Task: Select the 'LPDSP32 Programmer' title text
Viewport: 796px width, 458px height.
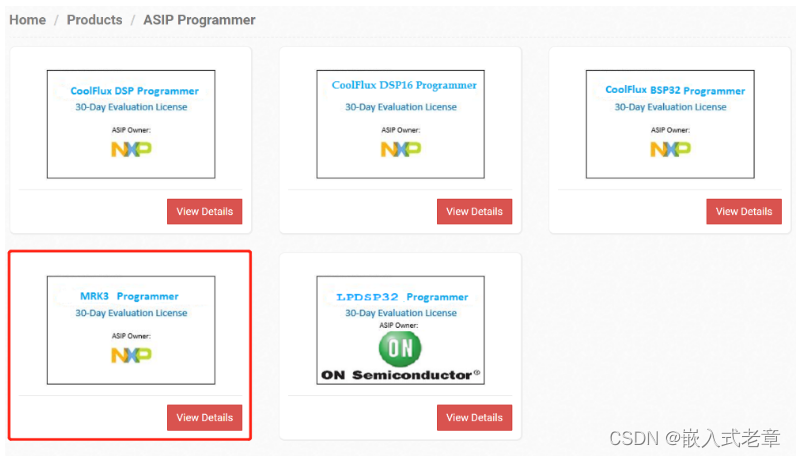Action: pyautogui.click(x=402, y=297)
